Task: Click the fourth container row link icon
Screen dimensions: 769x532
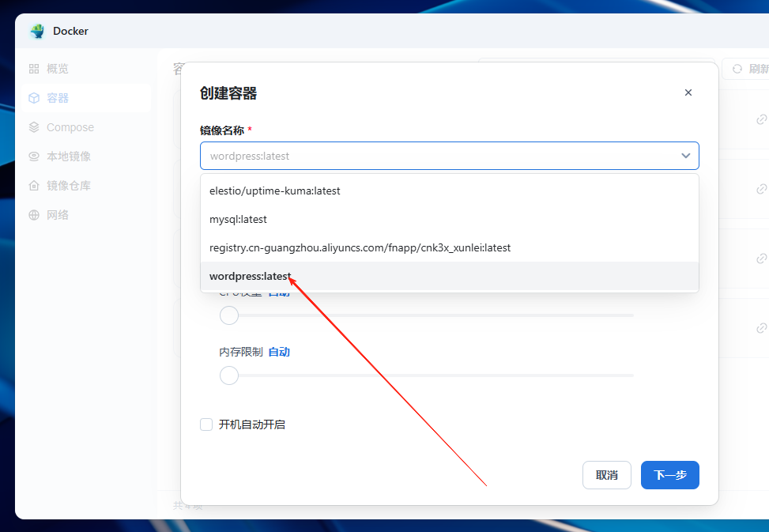Action: (761, 328)
